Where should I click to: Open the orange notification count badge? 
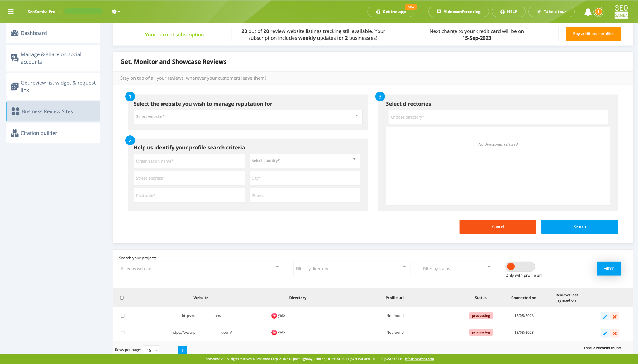click(x=598, y=12)
